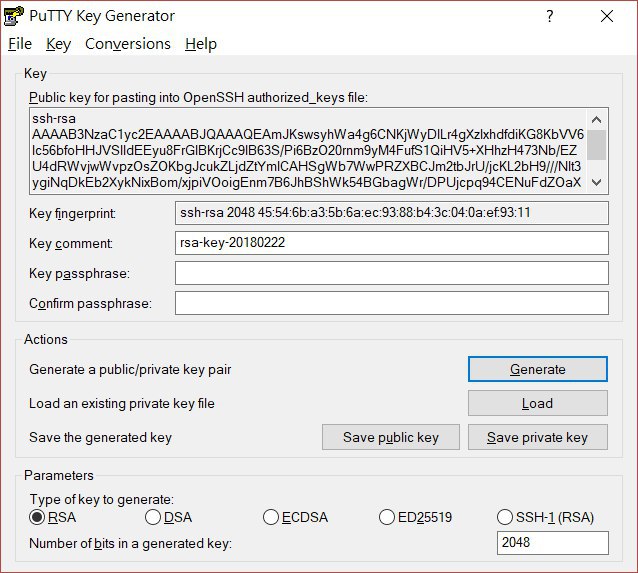Open the Key menu
Screen dimensions: 638x573
[58, 44]
